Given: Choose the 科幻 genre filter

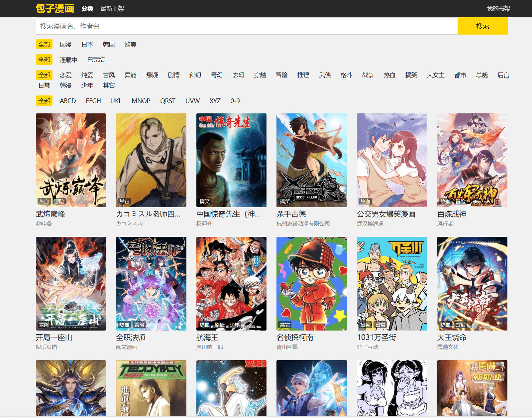Looking at the screenshot, I should click(195, 75).
